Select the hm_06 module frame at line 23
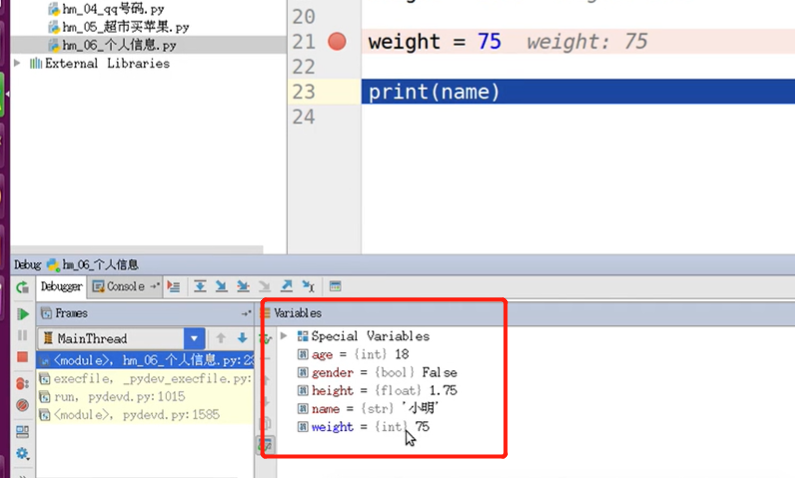This screenshot has height=478, width=795. pos(145,360)
